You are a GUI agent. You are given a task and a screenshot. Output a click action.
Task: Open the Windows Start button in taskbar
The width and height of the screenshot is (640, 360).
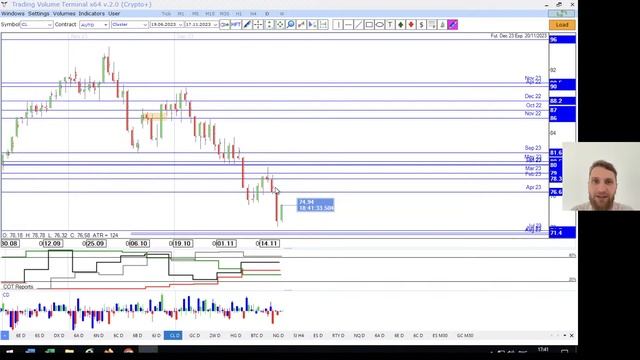(x=9, y=351)
